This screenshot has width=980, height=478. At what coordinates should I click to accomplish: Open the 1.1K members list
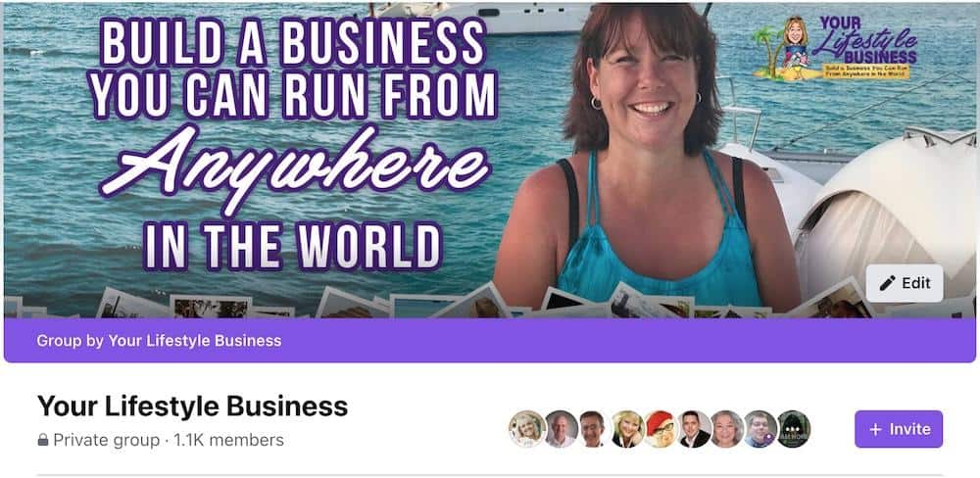click(x=228, y=441)
